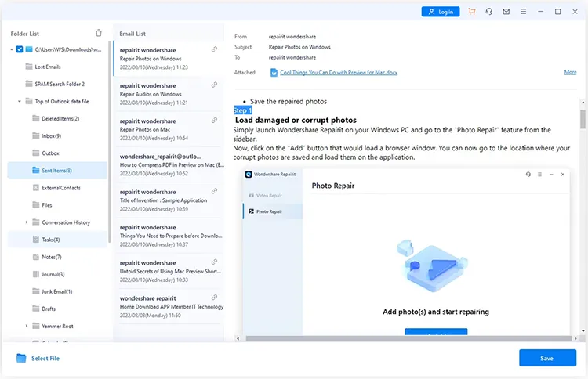Click the Journal book icon
The width and height of the screenshot is (588, 379).
[x=36, y=274]
